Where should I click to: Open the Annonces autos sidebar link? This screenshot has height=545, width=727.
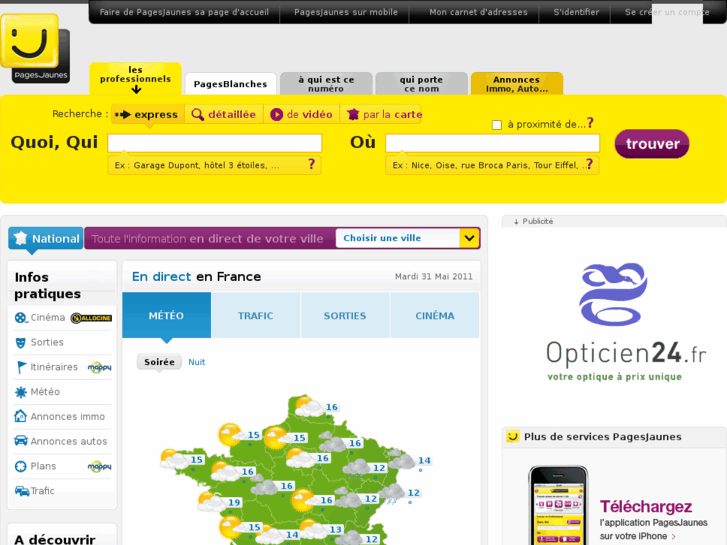tap(69, 441)
